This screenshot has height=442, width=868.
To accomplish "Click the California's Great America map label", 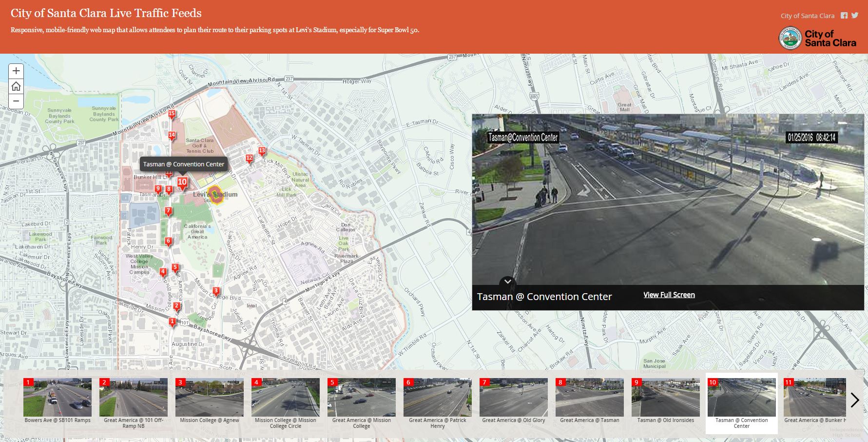I will (197, 232).
